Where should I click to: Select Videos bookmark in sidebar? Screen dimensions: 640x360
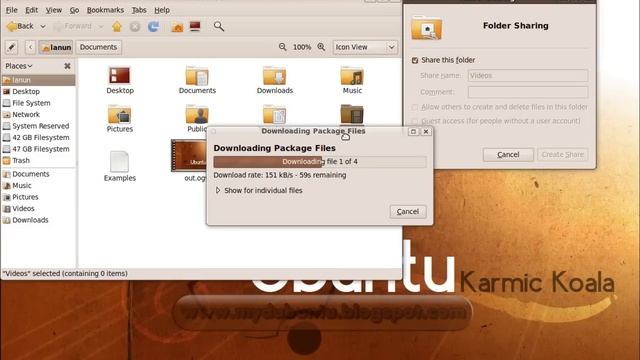[x=38, y=208]
